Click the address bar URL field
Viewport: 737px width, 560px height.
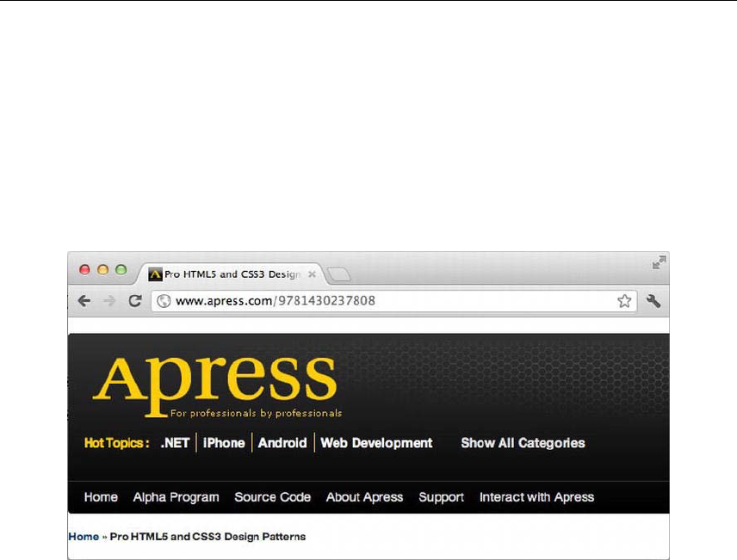[x=393, y=301]
